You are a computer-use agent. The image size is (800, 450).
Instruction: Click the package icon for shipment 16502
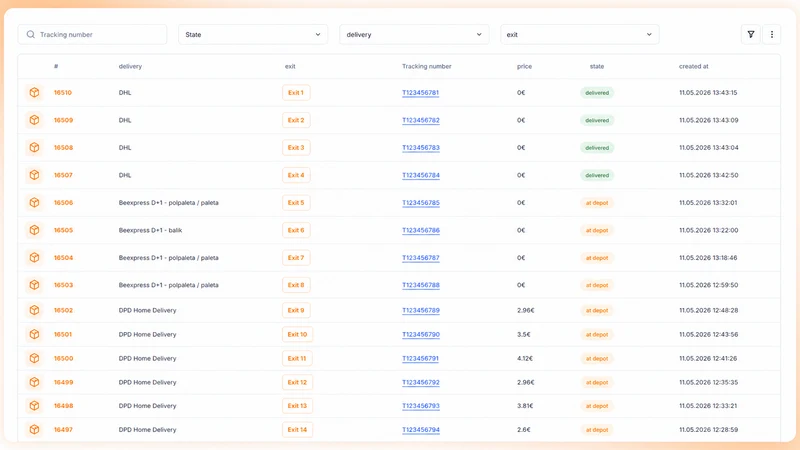pyautogui.click(x=34, y=310)
